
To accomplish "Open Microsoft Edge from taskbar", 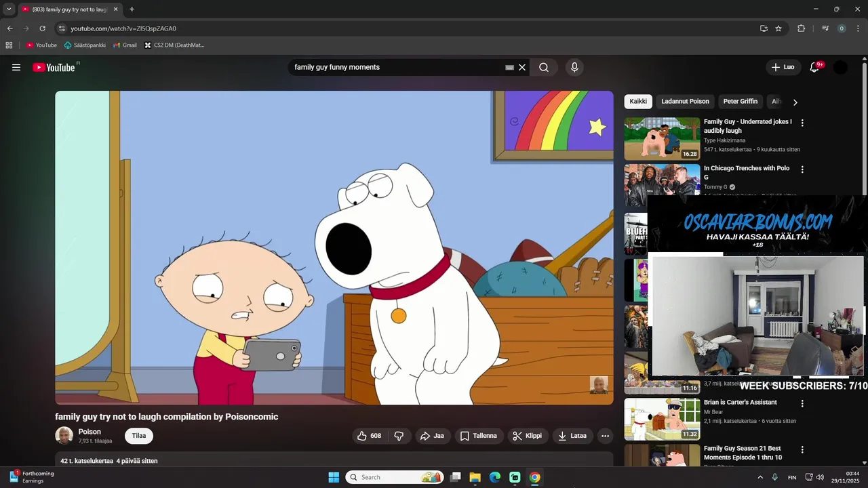I will [x=494, y=477].
